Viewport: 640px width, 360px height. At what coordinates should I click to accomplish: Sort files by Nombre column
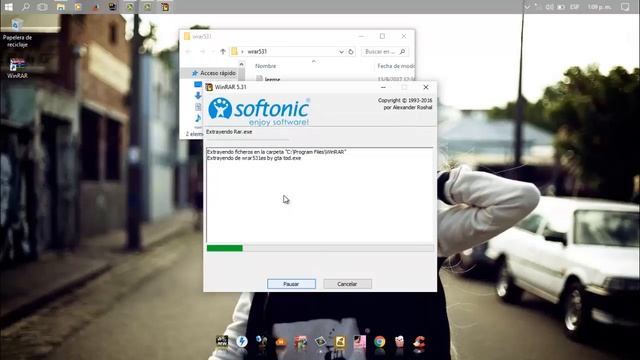click(x=266, y=66)
